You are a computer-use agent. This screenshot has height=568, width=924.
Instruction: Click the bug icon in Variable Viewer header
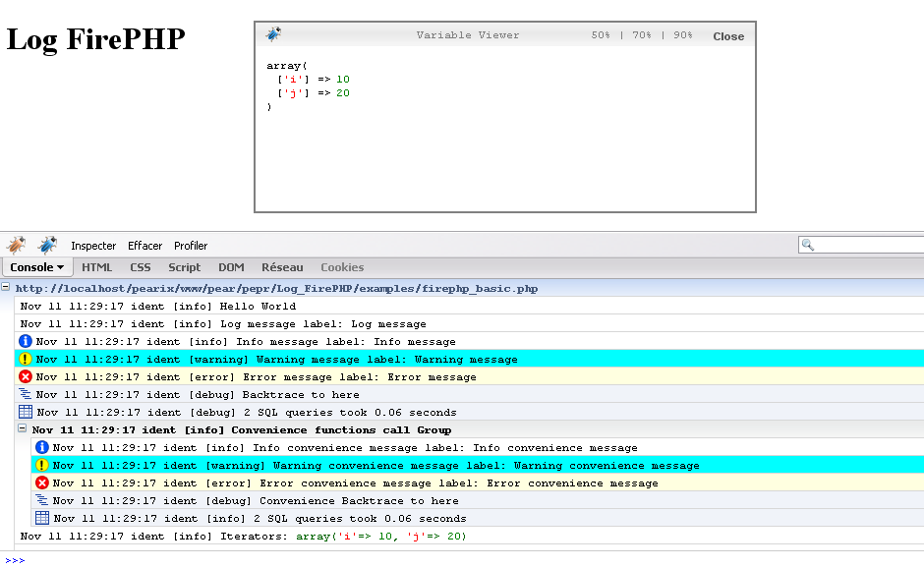[273, 34]
